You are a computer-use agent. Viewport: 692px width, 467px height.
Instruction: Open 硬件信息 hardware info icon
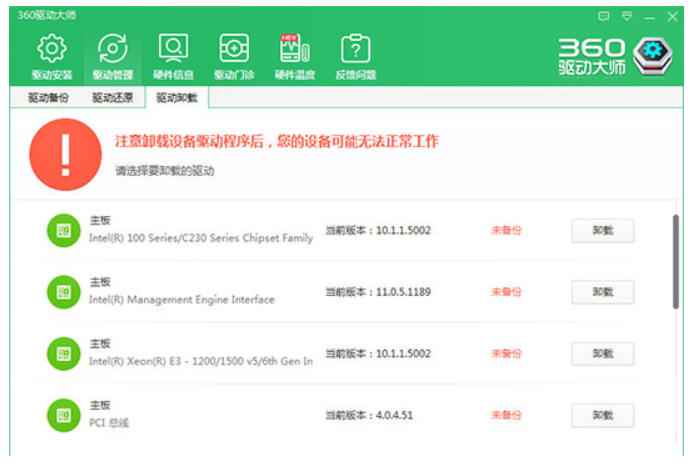(x=173, y=50)
